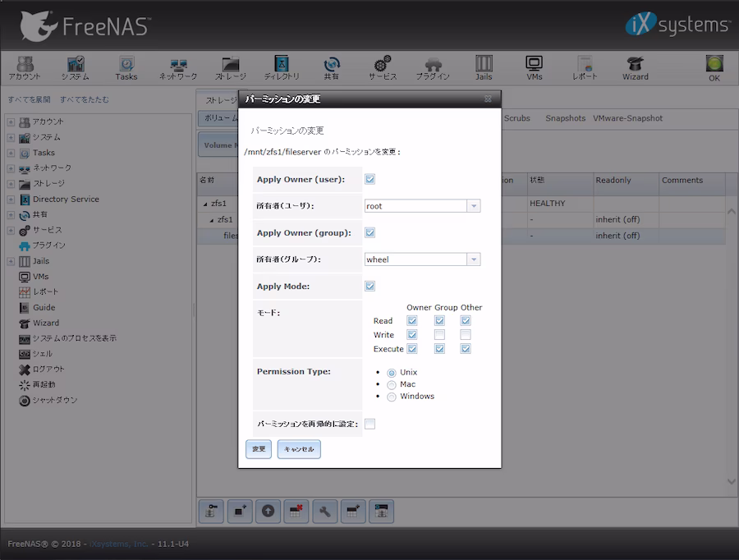The image size is (739, 560).
Task: Open the 共有 toolbar icon
Action: click(x=332, y=68)
